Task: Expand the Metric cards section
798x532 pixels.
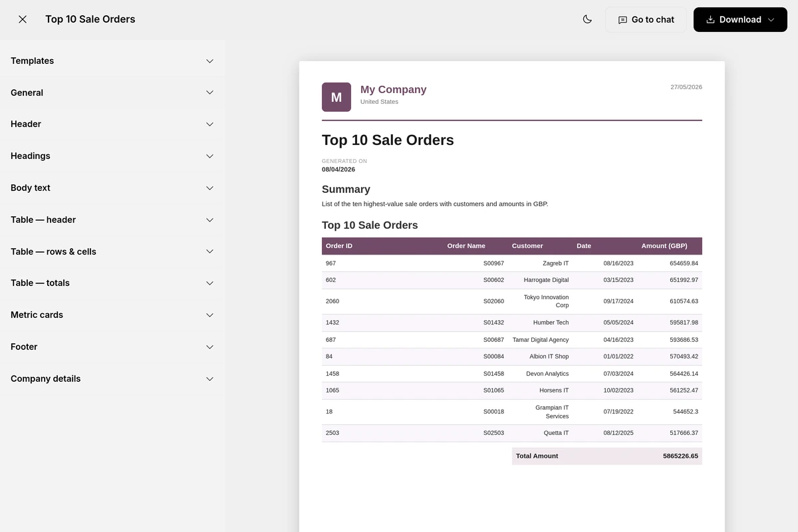Action: (x=112, y=315)
